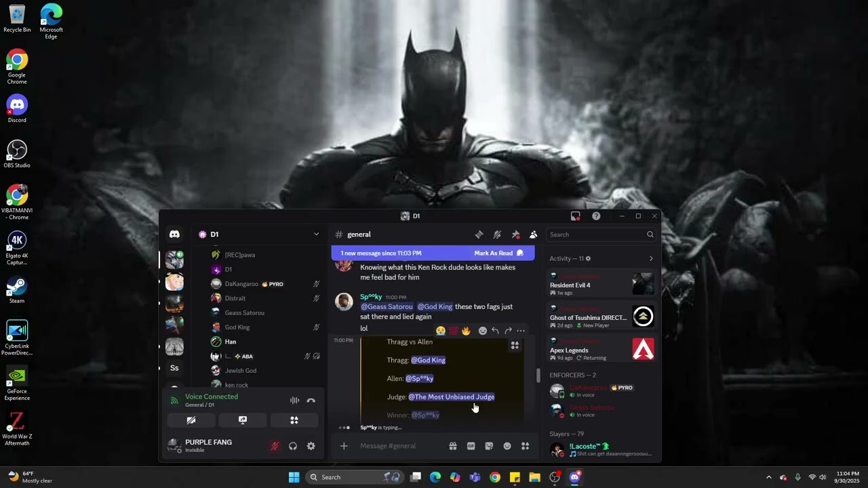The image size is (868, 488).
Task: Click the Discord inbox icon in title bar
Action: 575,216
